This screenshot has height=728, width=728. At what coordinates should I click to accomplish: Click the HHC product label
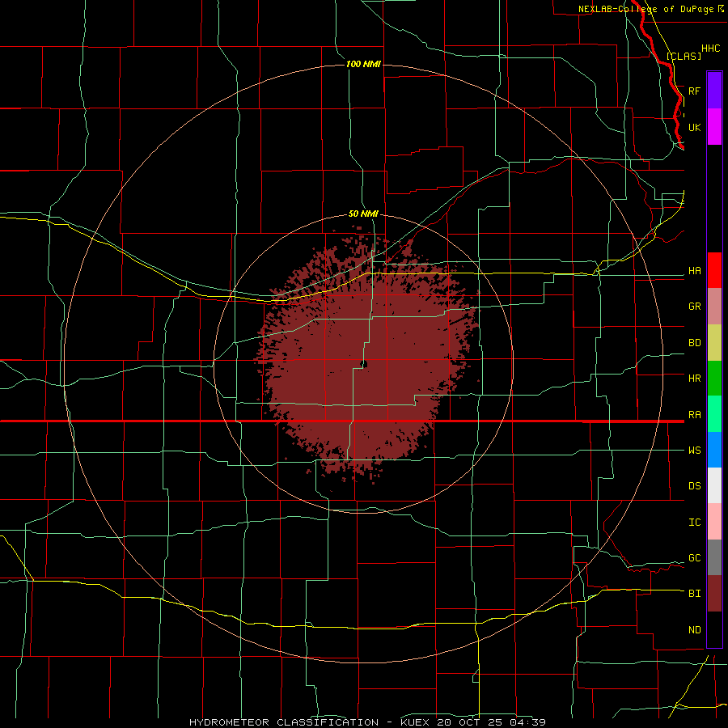coord(711,49)
